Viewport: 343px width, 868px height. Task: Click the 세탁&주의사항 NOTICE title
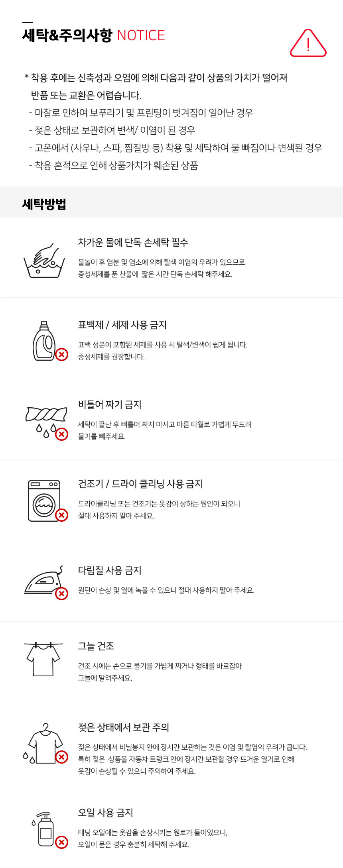pyautogui.click(x=93, y=35)
